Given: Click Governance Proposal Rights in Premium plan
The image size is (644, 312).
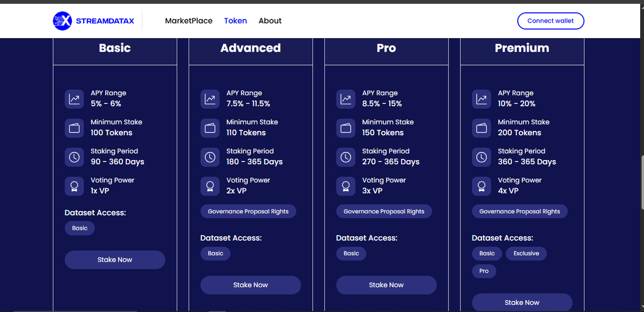Looking at the screenshot, I should 519,212.
